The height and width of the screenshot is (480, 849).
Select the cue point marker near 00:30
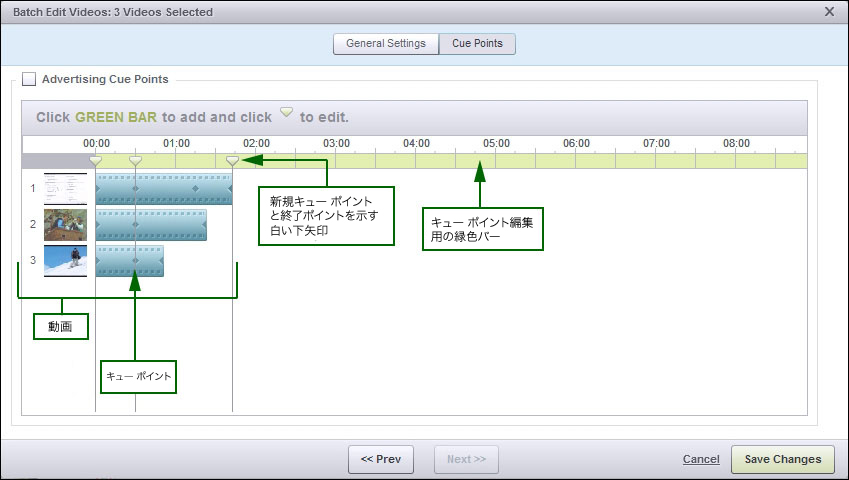[x=135, y=161]
